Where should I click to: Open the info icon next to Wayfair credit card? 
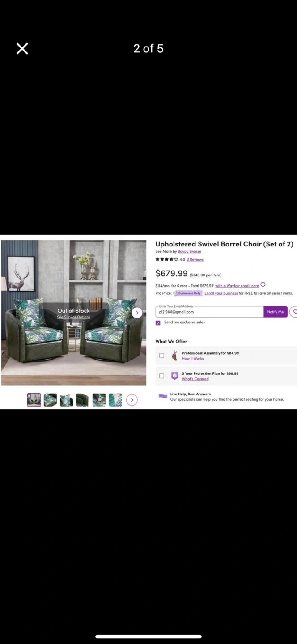point(263,285)
